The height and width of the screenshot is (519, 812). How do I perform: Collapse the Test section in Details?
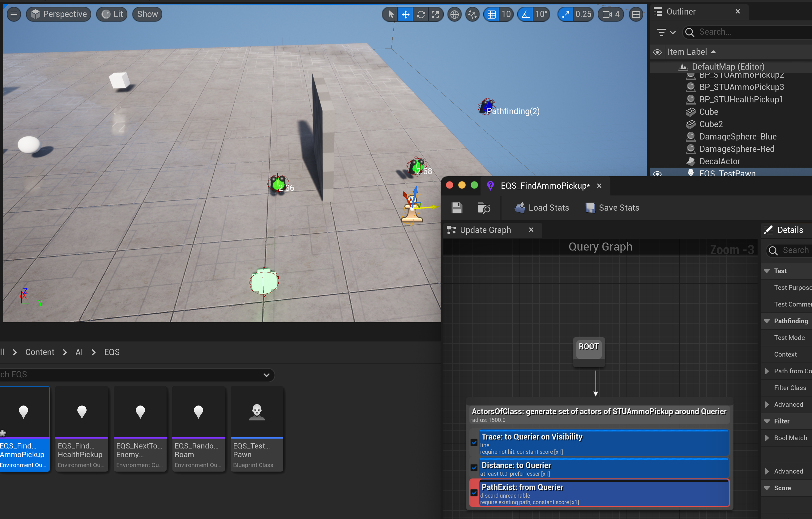767,271
